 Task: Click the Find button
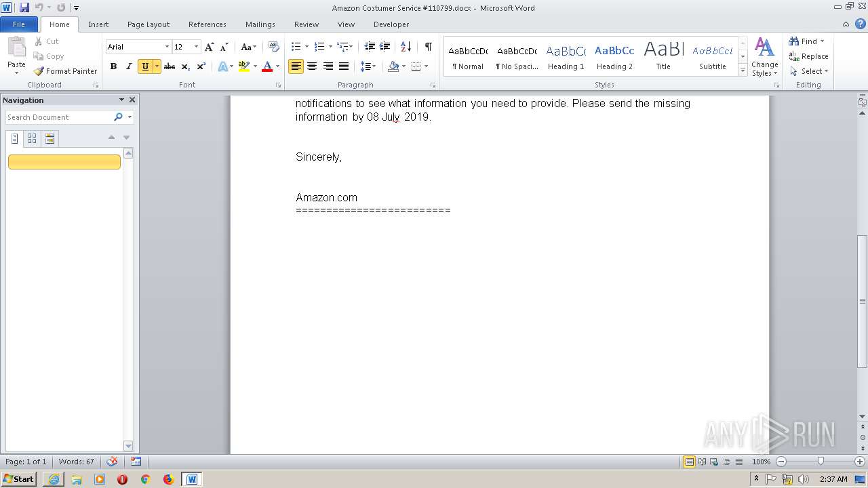pyautogui.click(x=804, y=41)
